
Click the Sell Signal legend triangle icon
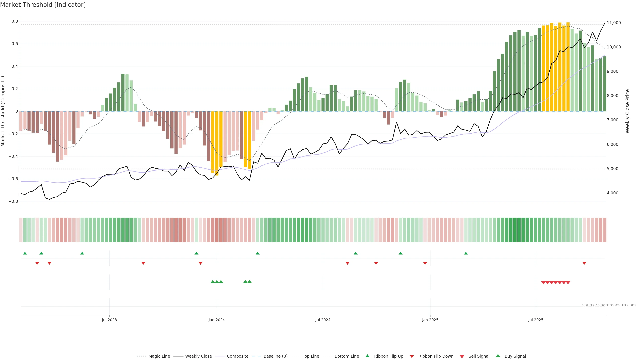coord(462,356)
